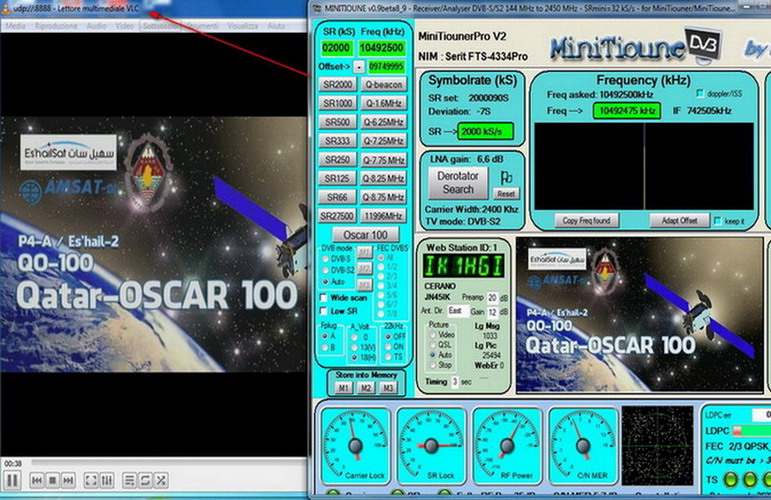Screen dimensions: 771x500
Task: Toggle VLC fullscreen mode
Action: [x=91, y=480]
